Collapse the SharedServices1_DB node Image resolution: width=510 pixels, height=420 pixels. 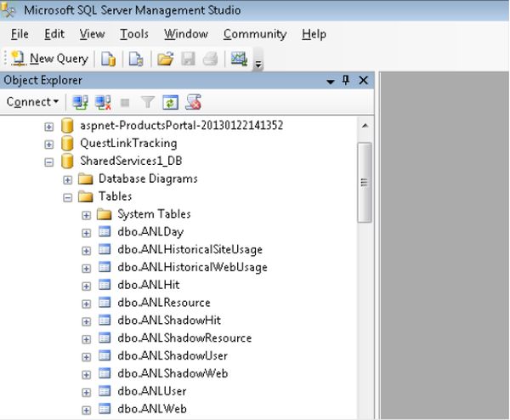48,162
